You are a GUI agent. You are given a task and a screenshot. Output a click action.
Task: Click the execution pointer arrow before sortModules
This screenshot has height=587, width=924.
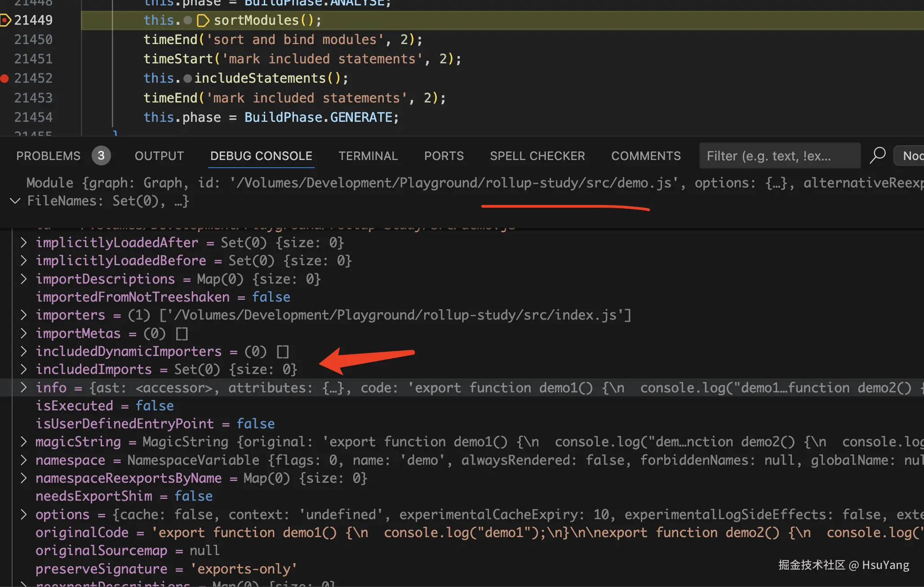203,21
